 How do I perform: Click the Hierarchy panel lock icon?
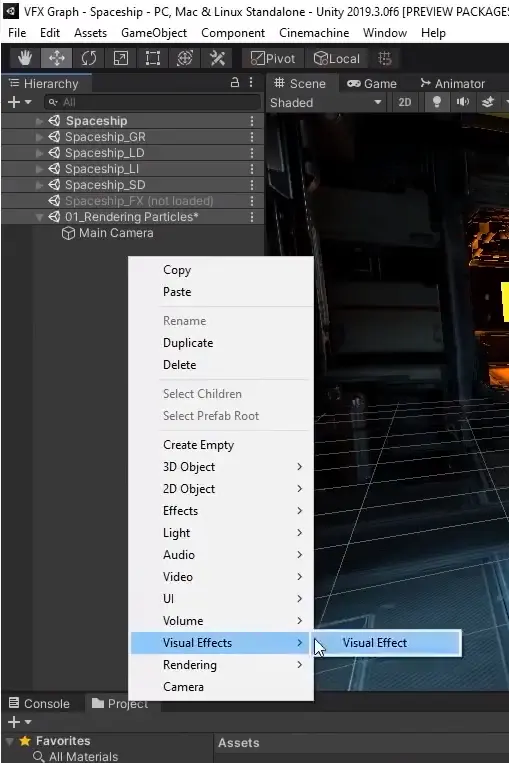(x=235, y=83)
